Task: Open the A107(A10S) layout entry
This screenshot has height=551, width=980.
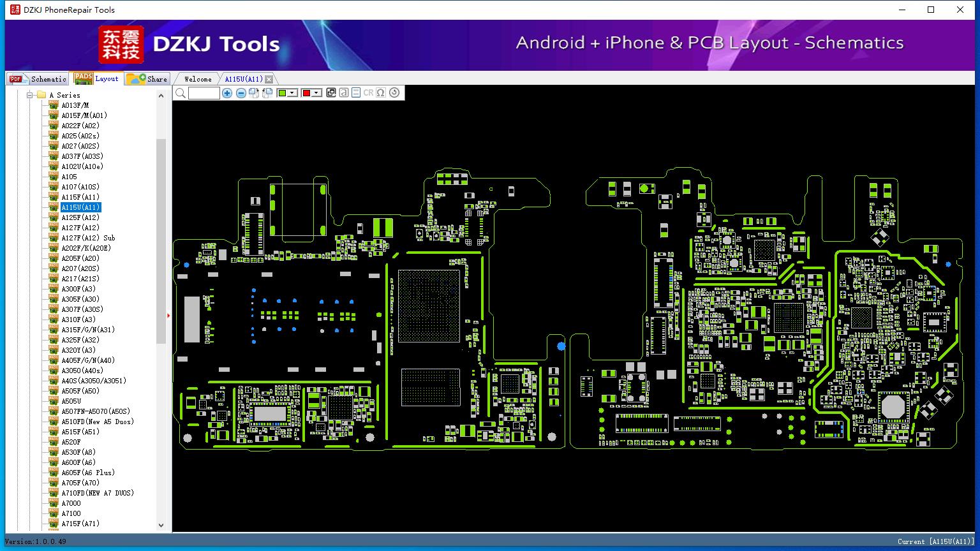Action: (x=80, y=187)
